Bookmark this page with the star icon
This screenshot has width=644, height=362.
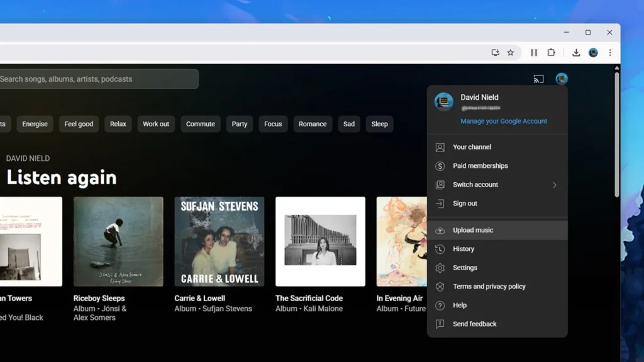coord(511,53)
